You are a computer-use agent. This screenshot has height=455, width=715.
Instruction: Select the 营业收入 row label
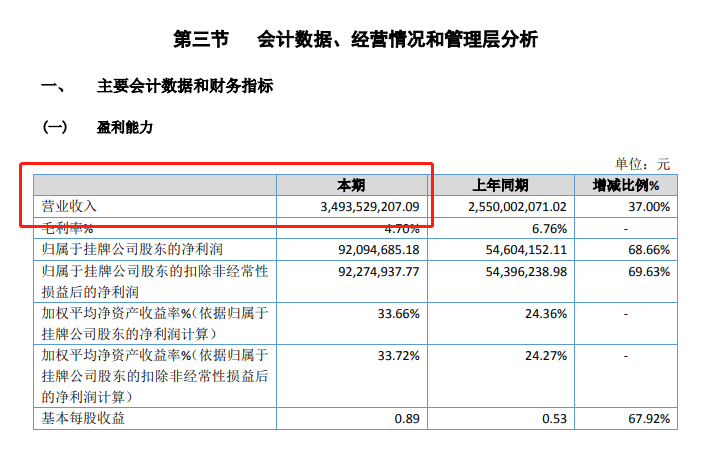(x=68, y=206)
